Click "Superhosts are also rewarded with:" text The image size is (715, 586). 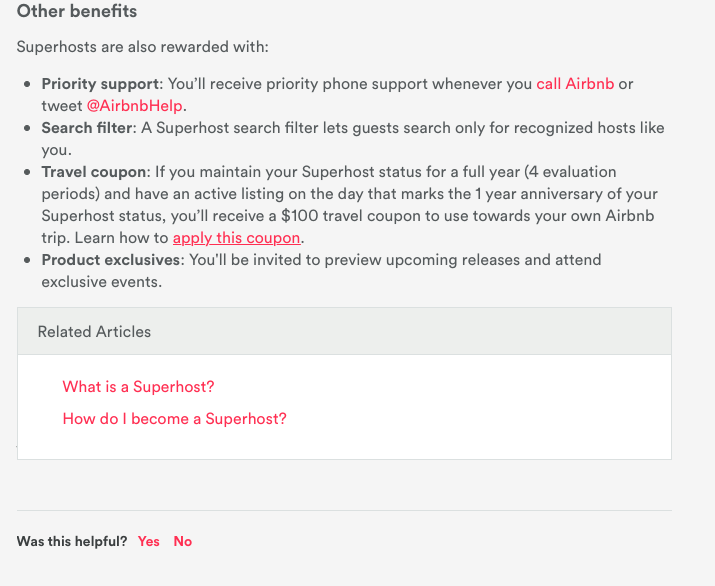142,47
